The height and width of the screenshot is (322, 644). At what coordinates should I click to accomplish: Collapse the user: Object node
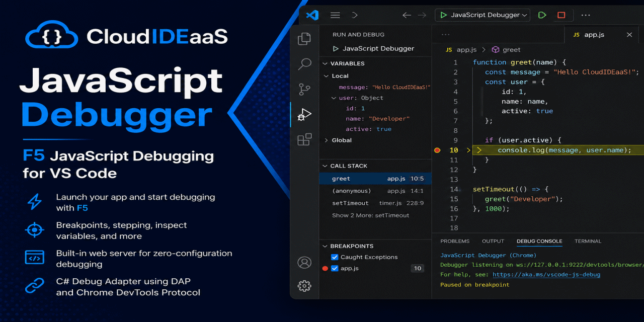point(334,98)
